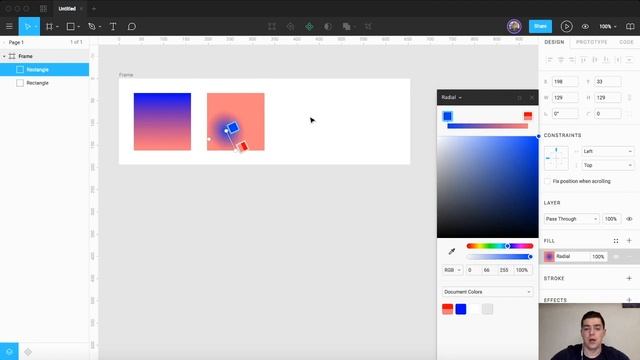Add a new fill with plus
Viewport: 640px width, 360px height.
(629, 241)
